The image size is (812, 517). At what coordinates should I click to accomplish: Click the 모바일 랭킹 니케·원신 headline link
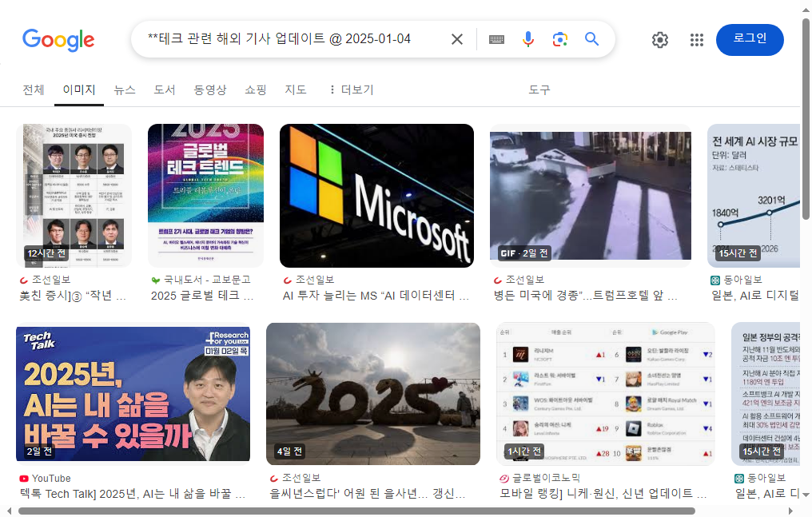[603, 495]
